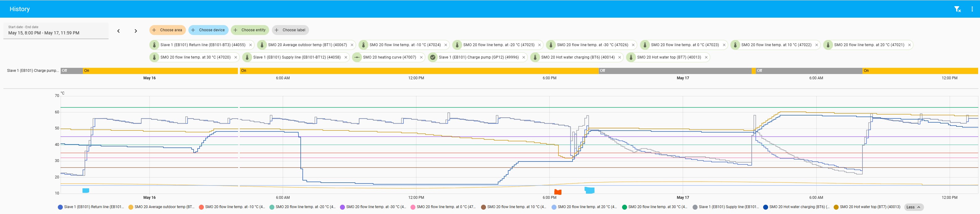Remove the Supply line (44058) chip
Viewport: 980px width, 214px height.
click(x=346, y=58)
